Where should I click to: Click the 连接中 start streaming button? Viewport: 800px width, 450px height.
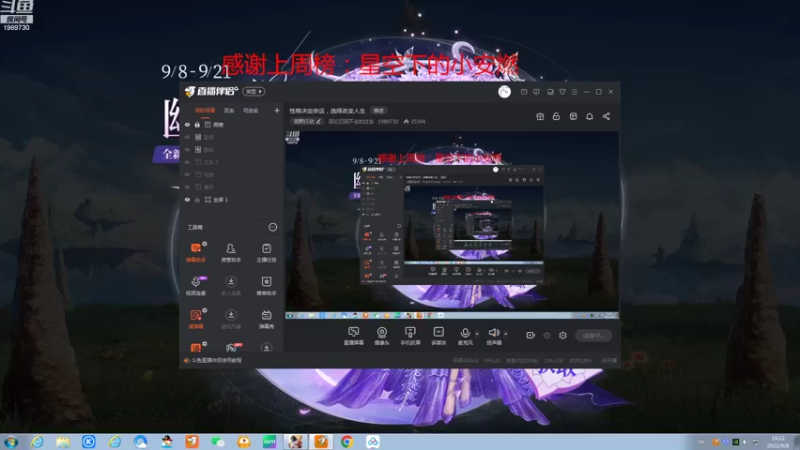coord(593,335)
